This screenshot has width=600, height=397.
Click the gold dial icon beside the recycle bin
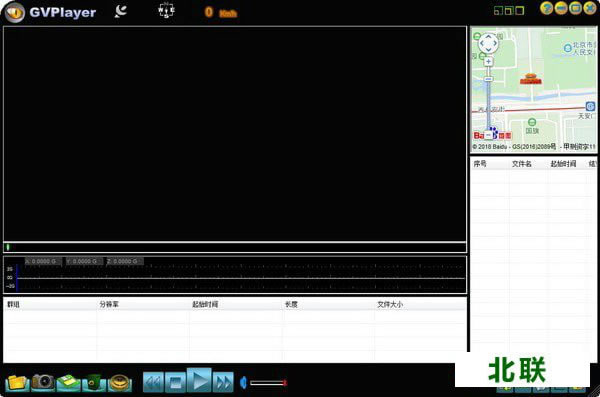[x=119, y=382]
